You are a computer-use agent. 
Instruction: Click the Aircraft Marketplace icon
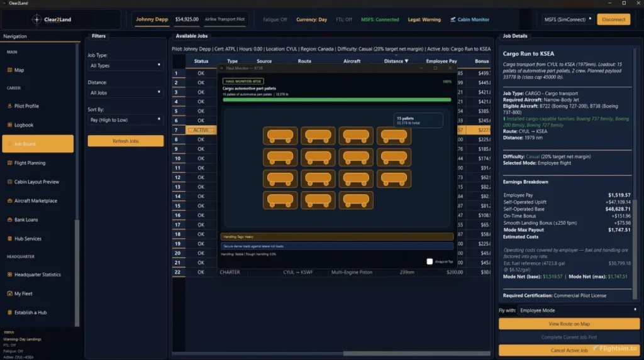pyautogui.click(x=9, y=201)
